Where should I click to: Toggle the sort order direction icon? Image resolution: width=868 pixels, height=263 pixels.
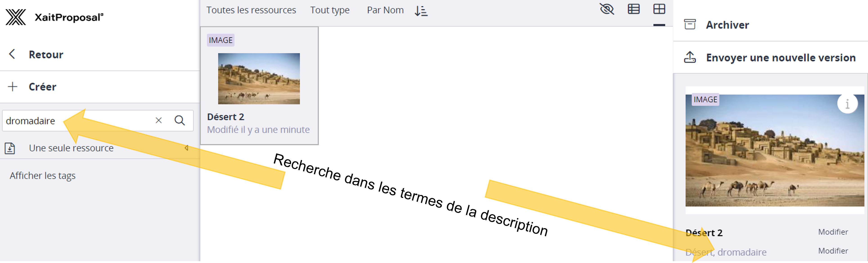click(421, 11)
